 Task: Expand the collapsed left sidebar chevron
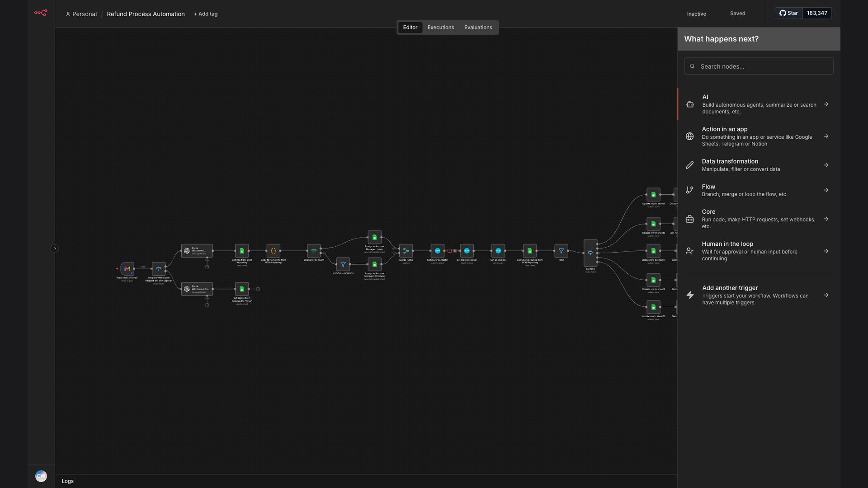(x=55, y=249)
